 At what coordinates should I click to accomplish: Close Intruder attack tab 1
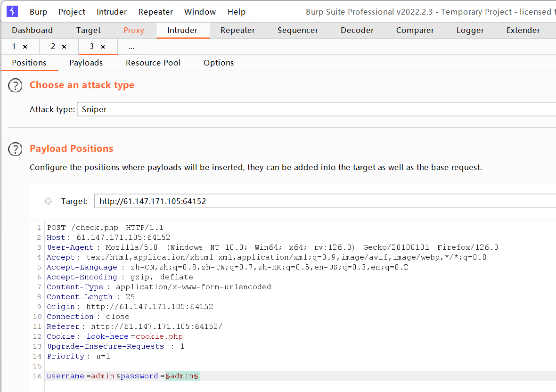coord(25,47)
